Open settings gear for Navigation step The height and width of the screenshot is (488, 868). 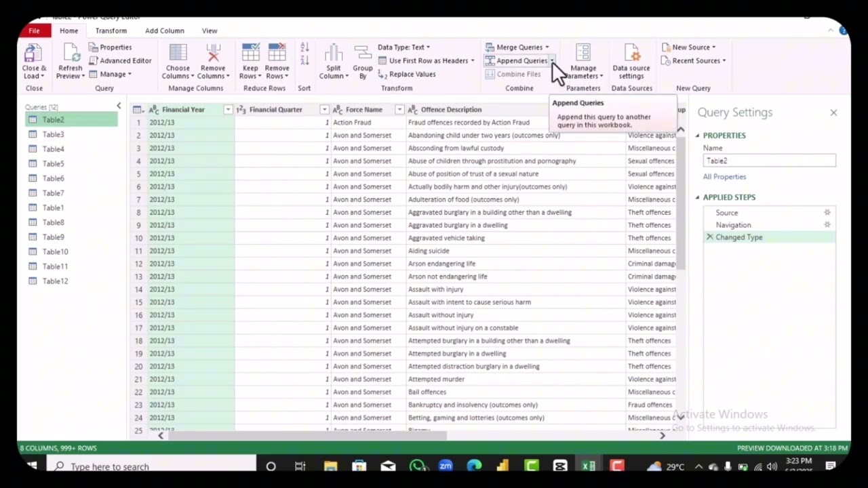point(827,224)
